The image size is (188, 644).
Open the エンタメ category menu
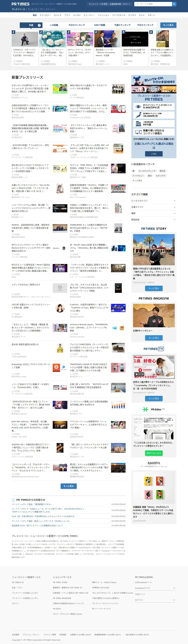coord(77,15)
